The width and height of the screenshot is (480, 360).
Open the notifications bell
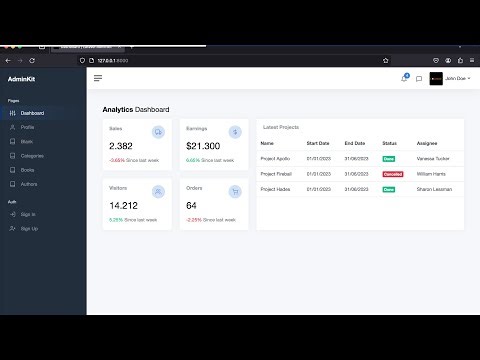404,78
